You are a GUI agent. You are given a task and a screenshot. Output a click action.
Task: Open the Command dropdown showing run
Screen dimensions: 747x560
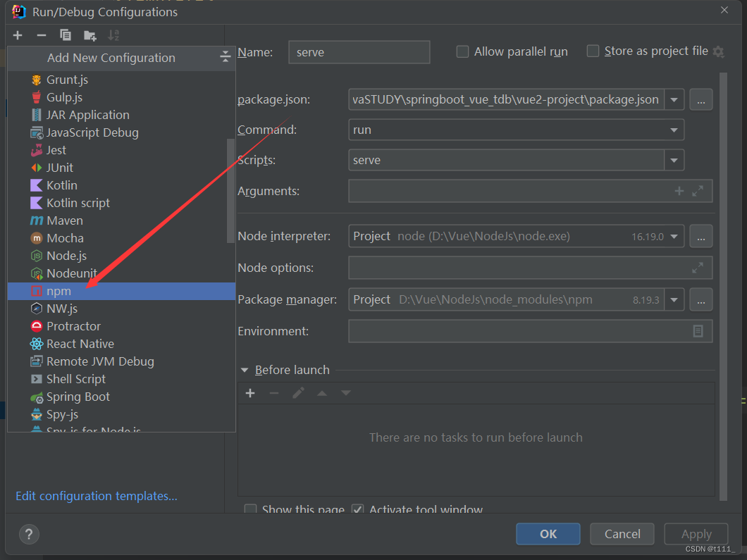pyautogui.click(x=674, y=130)
